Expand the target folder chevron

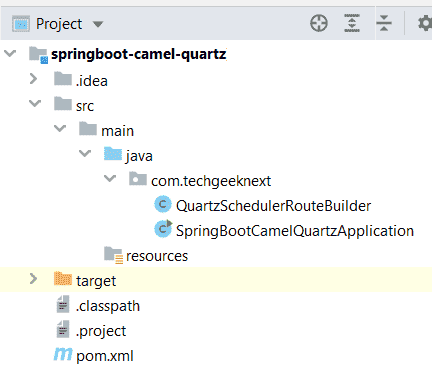point(33,279)
